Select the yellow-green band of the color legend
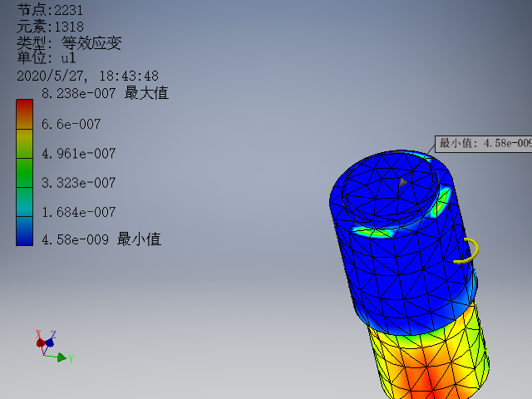The height and width of the screenshot is (399, 532). [24, 144]
